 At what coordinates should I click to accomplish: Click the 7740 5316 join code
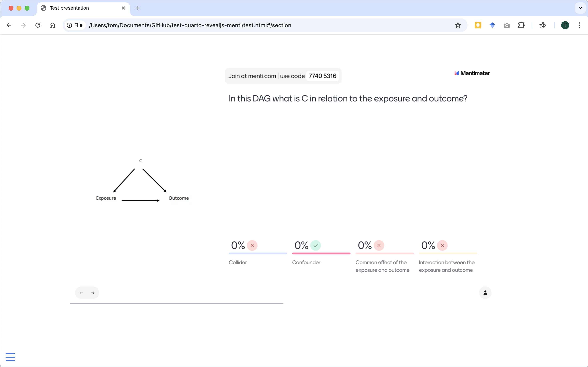point(322,76)
